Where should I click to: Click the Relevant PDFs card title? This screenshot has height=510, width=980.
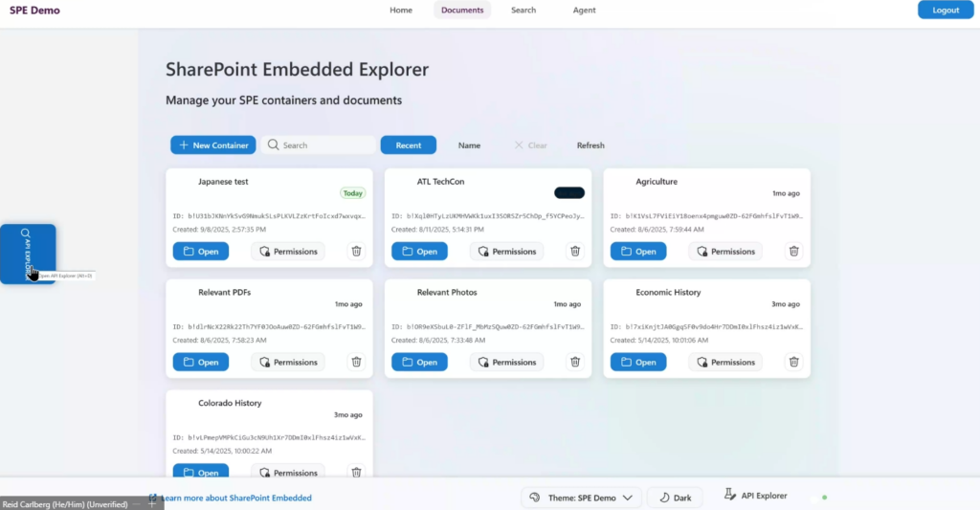click(x=224, y=292)
